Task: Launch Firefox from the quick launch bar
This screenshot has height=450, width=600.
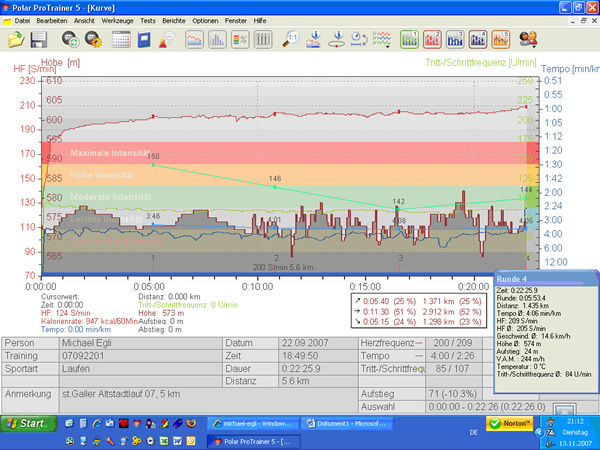Action: coord(191,423)
